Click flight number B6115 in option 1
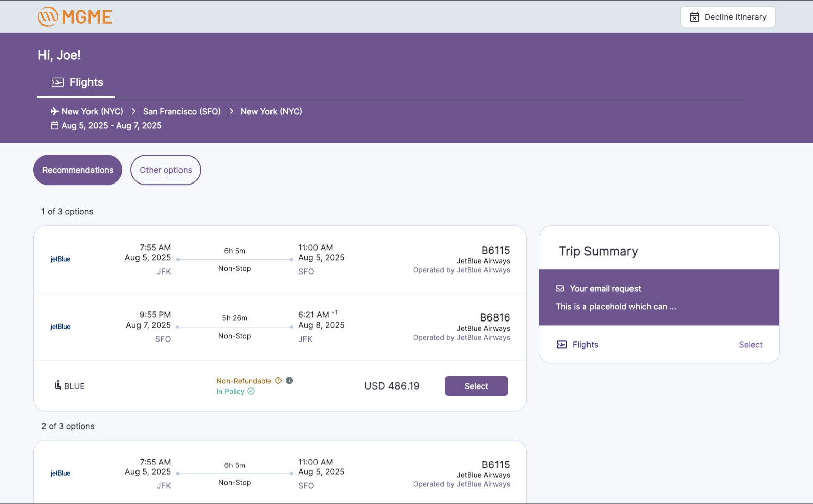The image size is (813, 504). 495,250
